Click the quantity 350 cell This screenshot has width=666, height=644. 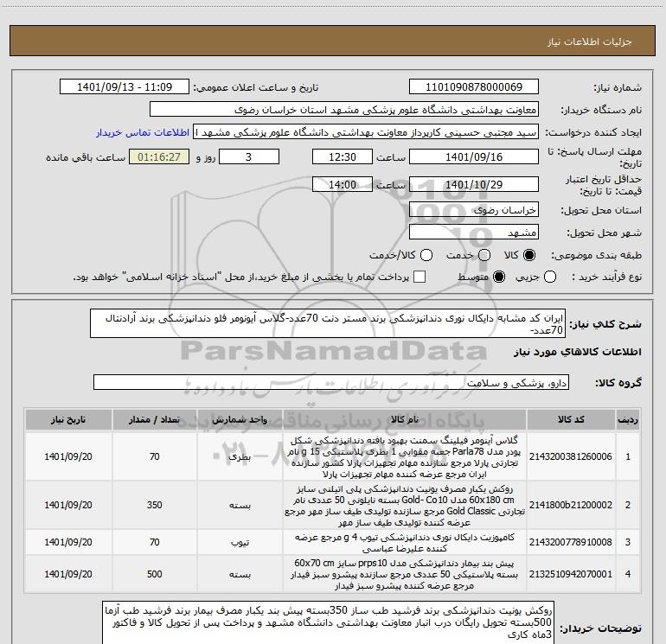[x=155, y=505]
